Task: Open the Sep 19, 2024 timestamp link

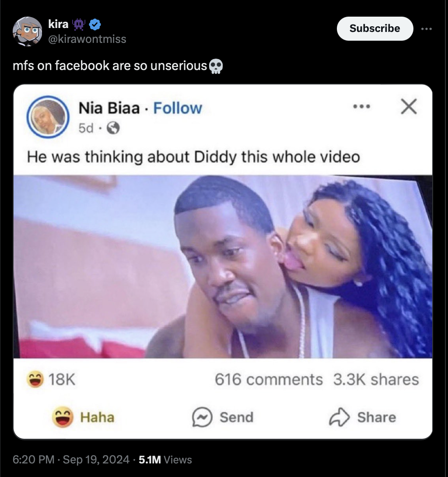Action: pos(96,459)
